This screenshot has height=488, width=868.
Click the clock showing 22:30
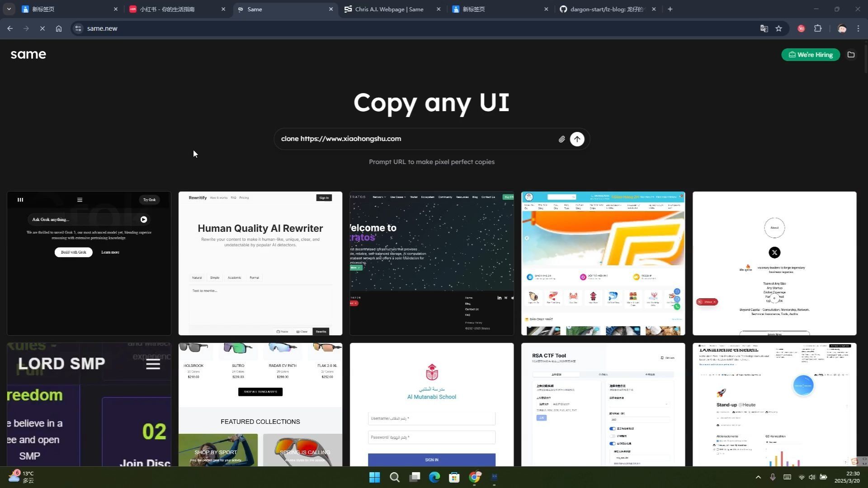click(847, 477)
